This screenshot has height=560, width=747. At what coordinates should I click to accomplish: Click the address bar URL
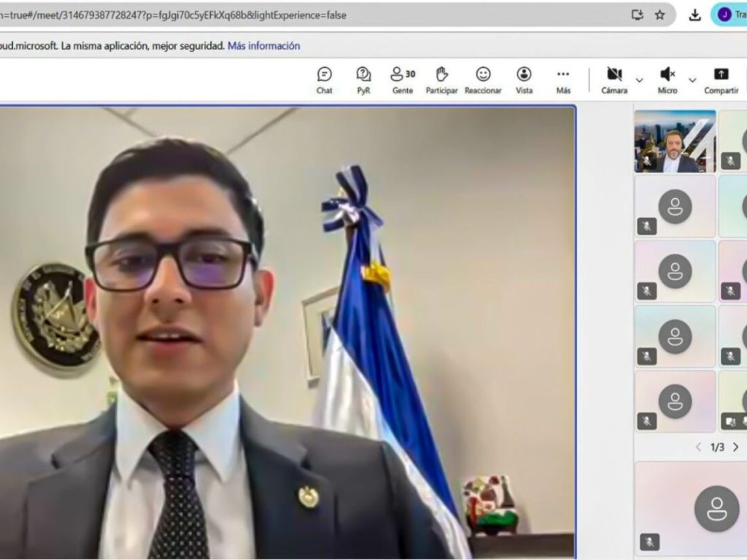(173, 15)
